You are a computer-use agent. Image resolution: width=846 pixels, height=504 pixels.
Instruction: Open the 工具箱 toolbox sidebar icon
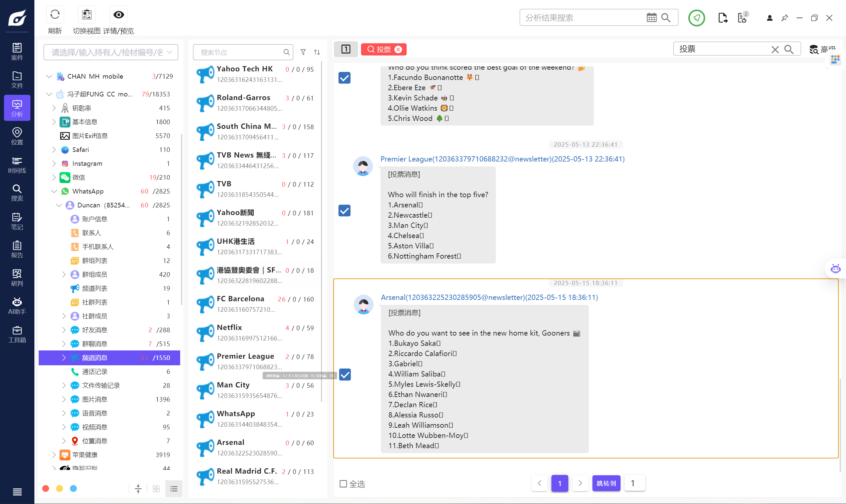pyautogui.click(x=17, y=334)
